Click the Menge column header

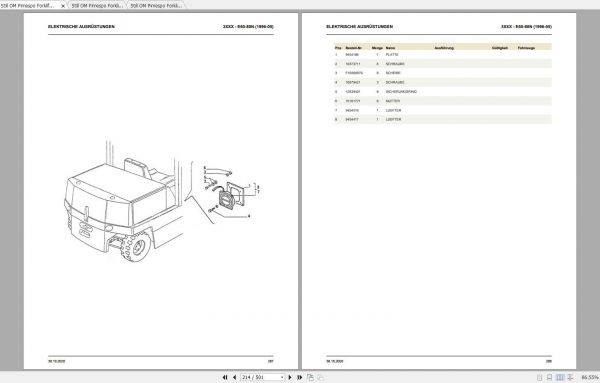click(x=377, y=48)
